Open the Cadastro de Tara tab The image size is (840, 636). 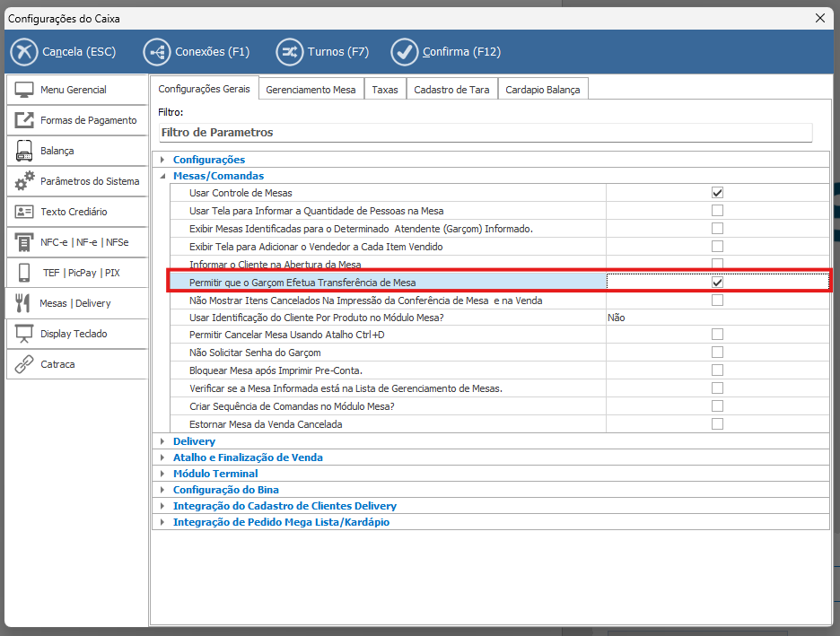point(451,90)
